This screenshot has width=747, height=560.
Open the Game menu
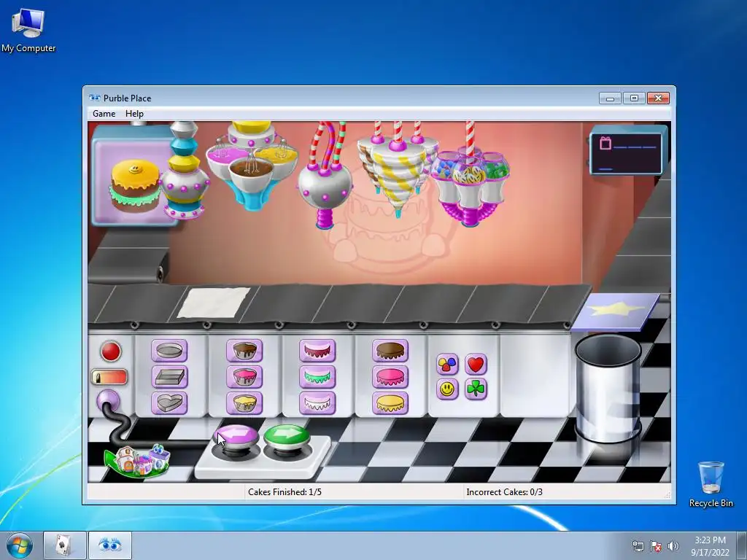[104, 114]
